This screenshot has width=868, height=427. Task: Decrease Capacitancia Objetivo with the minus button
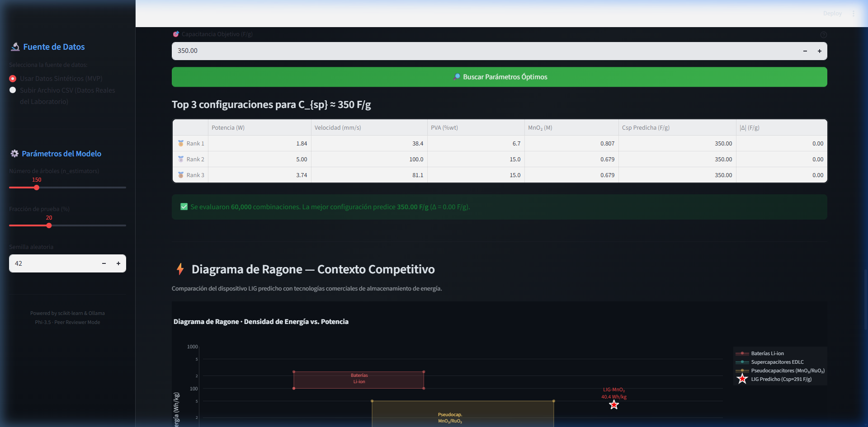pyautogui.click(x=805, y=51)
